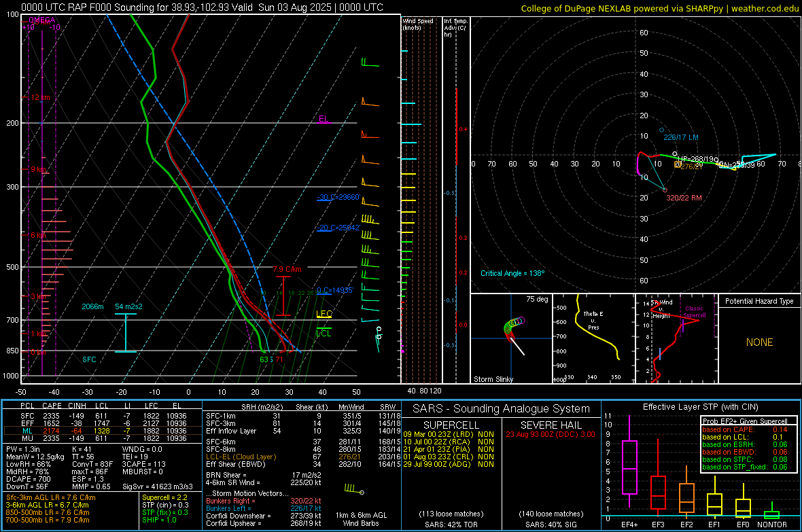Click the highlighted ML parcel row label
The height and width of the screenshot is (532, 802).
[27, 431]
